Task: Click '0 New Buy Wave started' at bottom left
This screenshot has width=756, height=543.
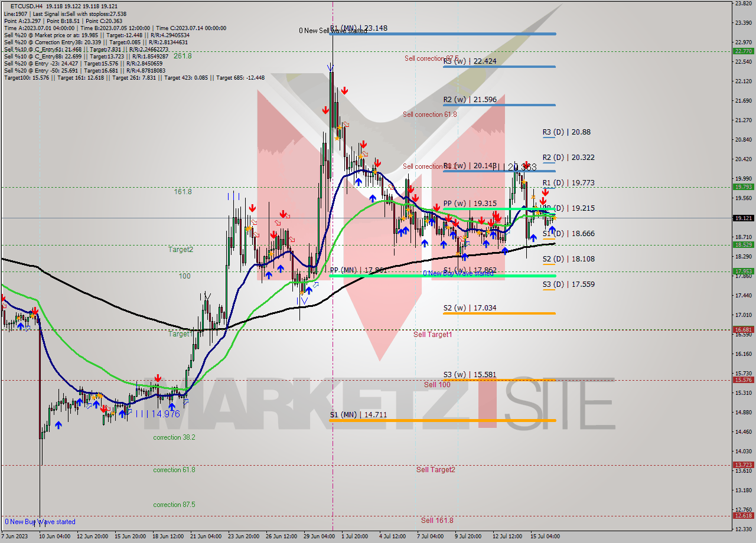Action: [40, 522]
